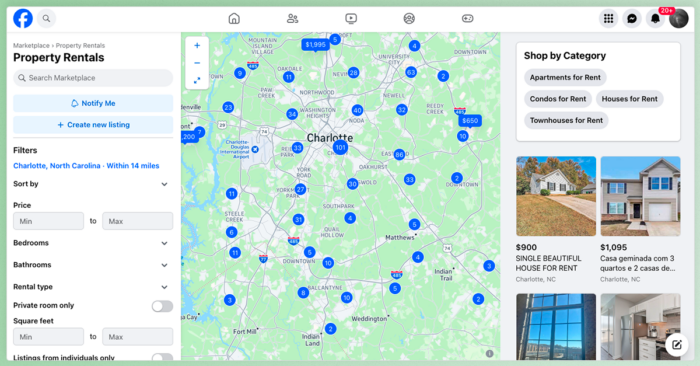Expand the map to fullscreen
This screenshot has height=366, width=700.
click(x=197, y=80)
